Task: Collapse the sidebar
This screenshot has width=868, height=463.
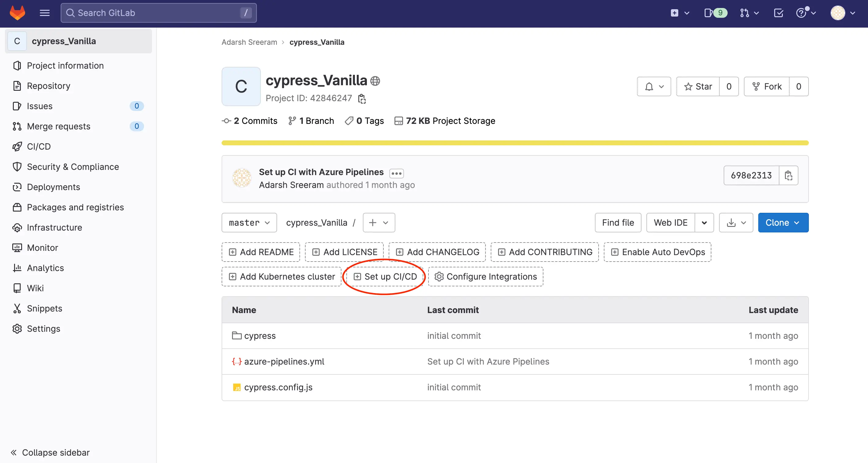Action: 51,452
